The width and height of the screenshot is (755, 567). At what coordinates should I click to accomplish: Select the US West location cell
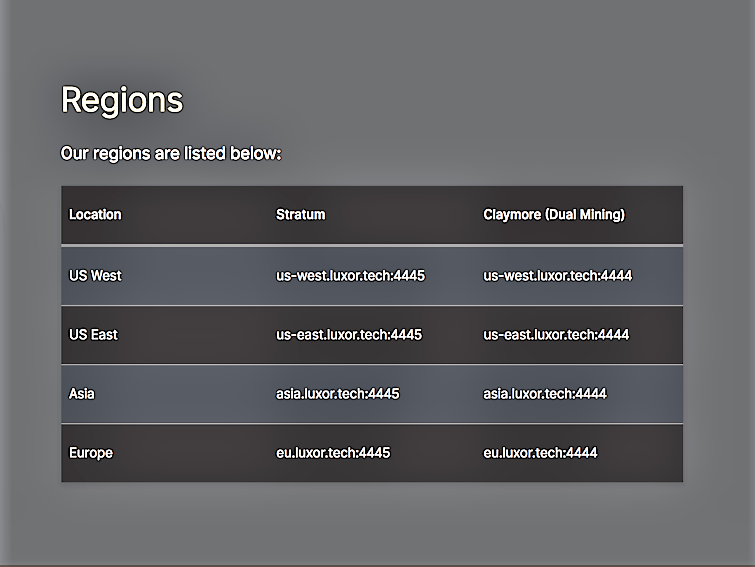pos(95,276)
